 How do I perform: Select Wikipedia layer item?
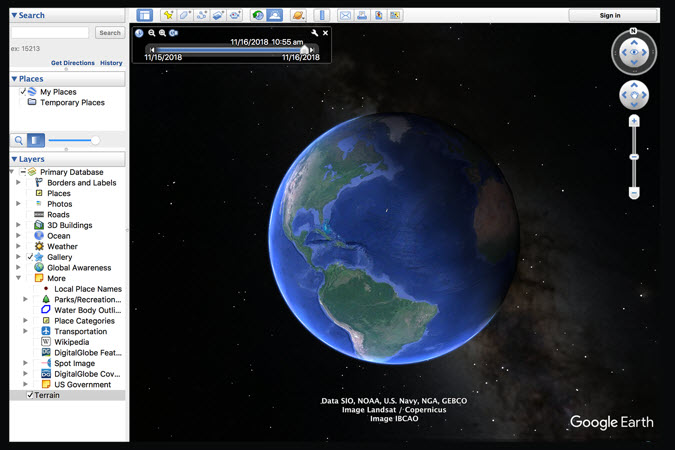pos(71,342)
